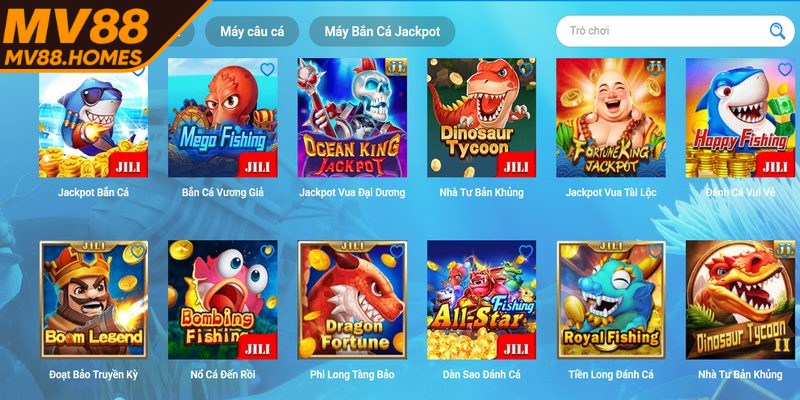Switch to Máy Bắn Cá Jackpot tab
The height and width of the screenshot is (400, 800).
(x=382, y=31)
